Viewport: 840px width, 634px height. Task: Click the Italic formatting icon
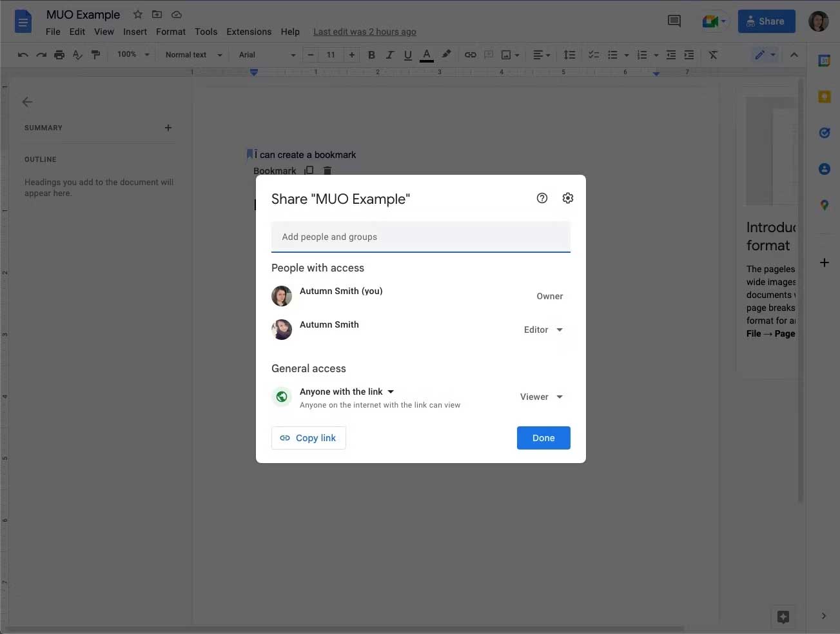(389, 55)
